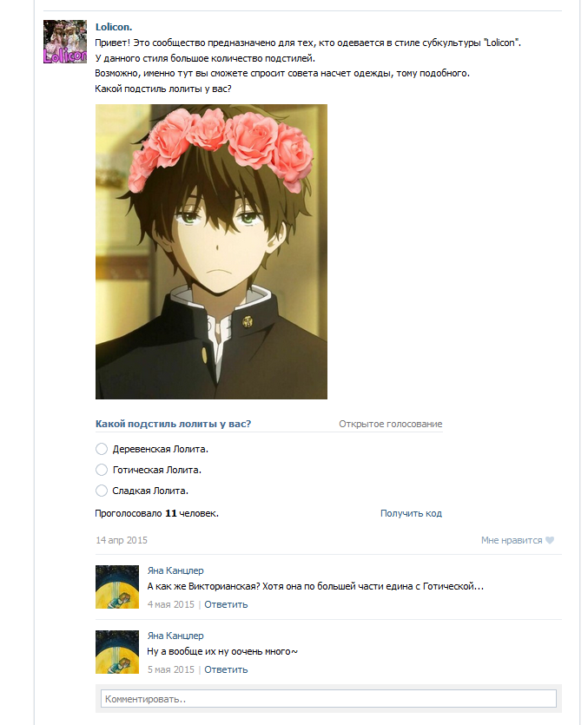Click the Получить код link
The width and height of the screenshot is (588, 725).
coord(411,513)
